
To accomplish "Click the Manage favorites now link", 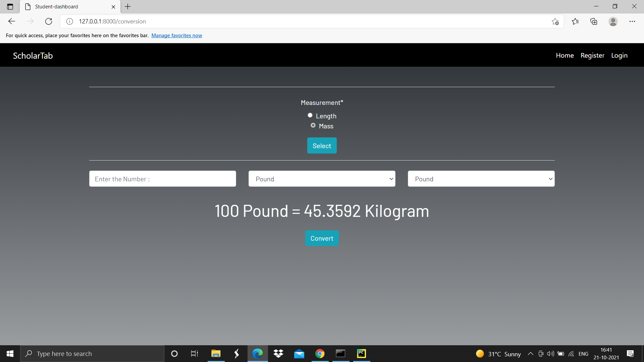I will click(x=176, y=36).
